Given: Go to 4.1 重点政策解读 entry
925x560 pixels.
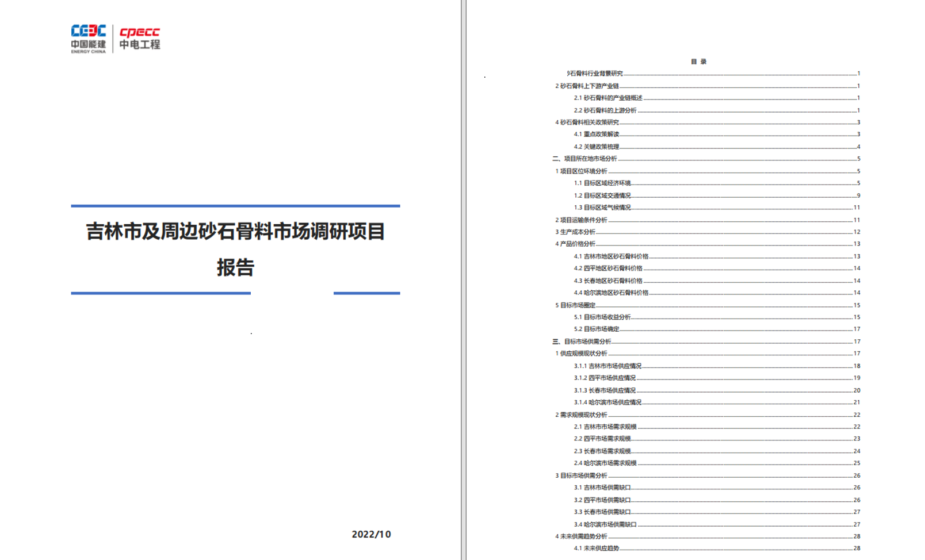Looking at the screenshot, I should pos(597,135).
